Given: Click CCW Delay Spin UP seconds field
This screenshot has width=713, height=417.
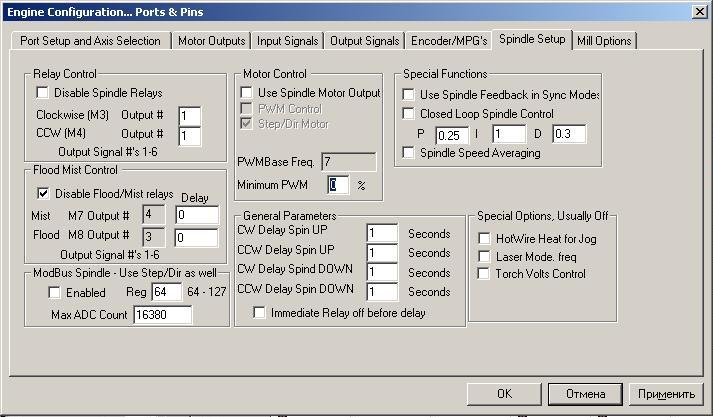Looking at the screenshot, I should click(x=382, y=253).
